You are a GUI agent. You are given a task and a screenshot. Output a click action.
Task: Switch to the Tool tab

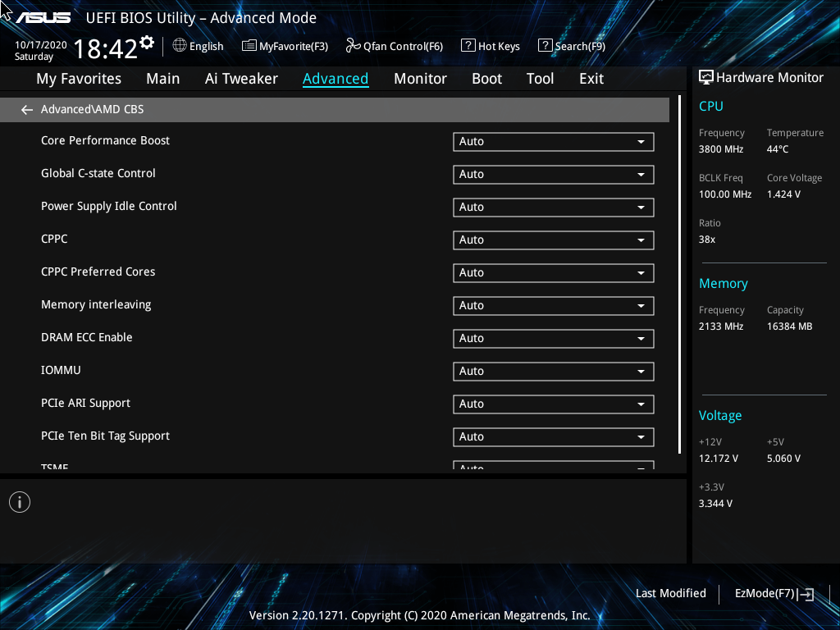point(540,79)
